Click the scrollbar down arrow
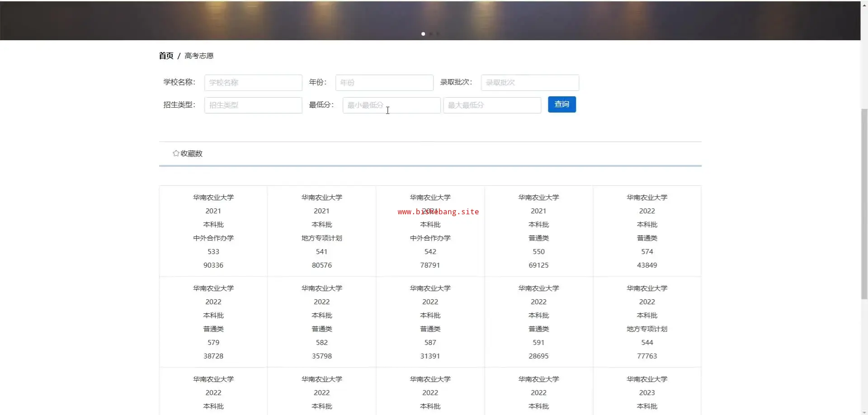 (864, 411)
